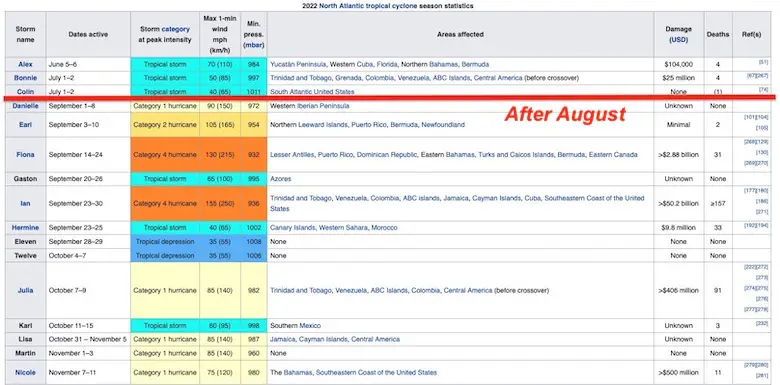Select the 'Twelve' depression name cell

tap(25, 255)
